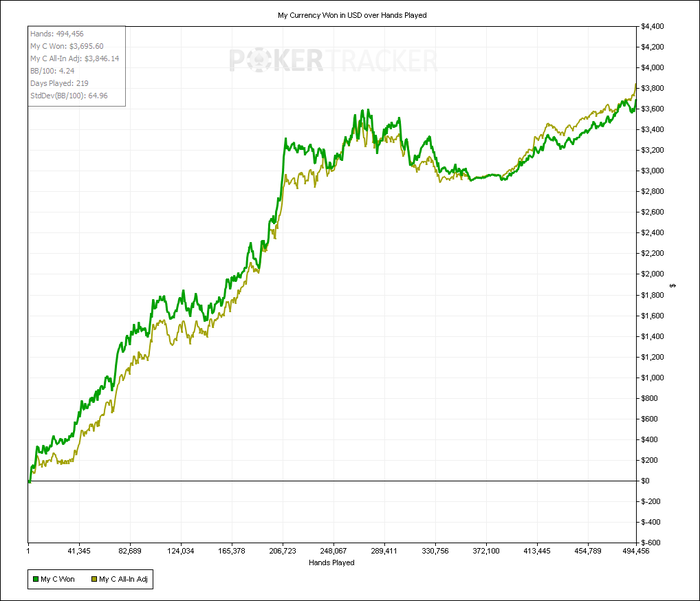Click the 'Hands Played' x-axis label
This screenshot has height=601, width=700.
click(x=331, y=563)
